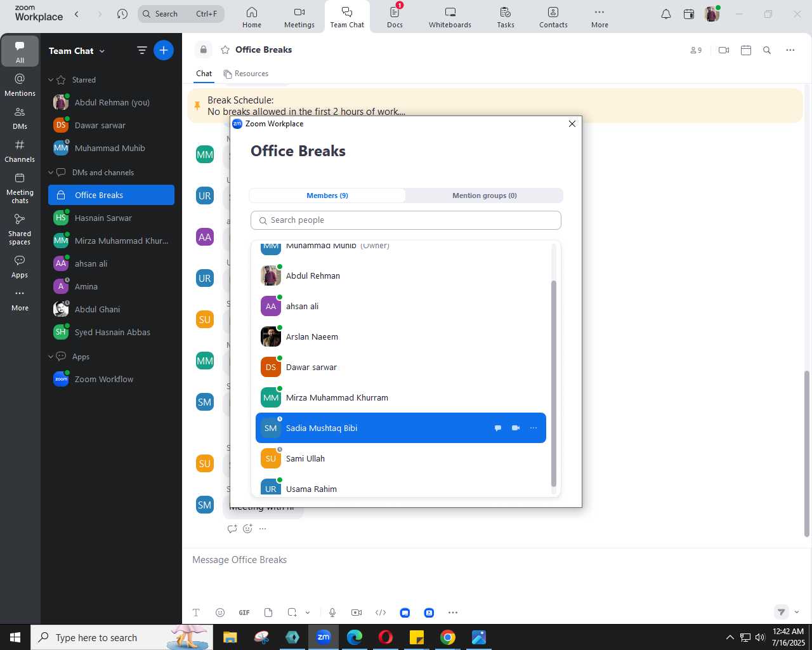Select Members (9) tab
The height and width of the screenshot is (650, 812).
(327, 196)
